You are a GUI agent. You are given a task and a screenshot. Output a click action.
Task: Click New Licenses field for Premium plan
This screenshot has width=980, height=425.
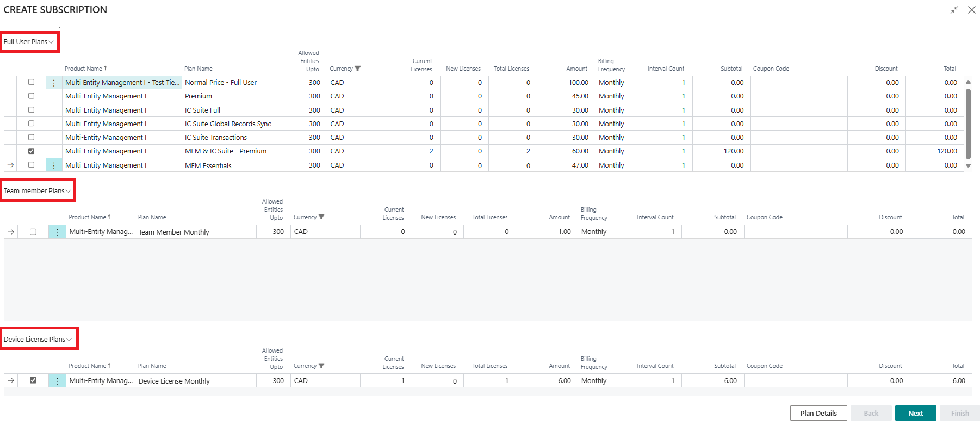point(464,96)
